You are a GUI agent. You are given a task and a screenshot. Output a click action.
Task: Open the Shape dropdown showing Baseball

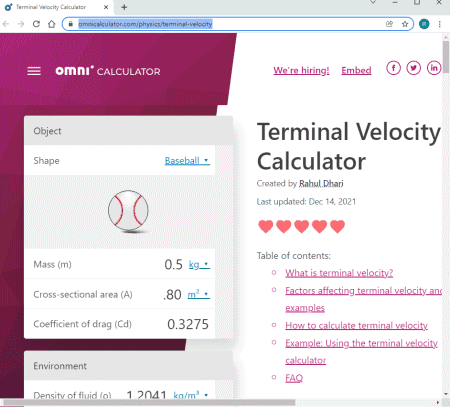pyautogui.click(x=187, y=161)
